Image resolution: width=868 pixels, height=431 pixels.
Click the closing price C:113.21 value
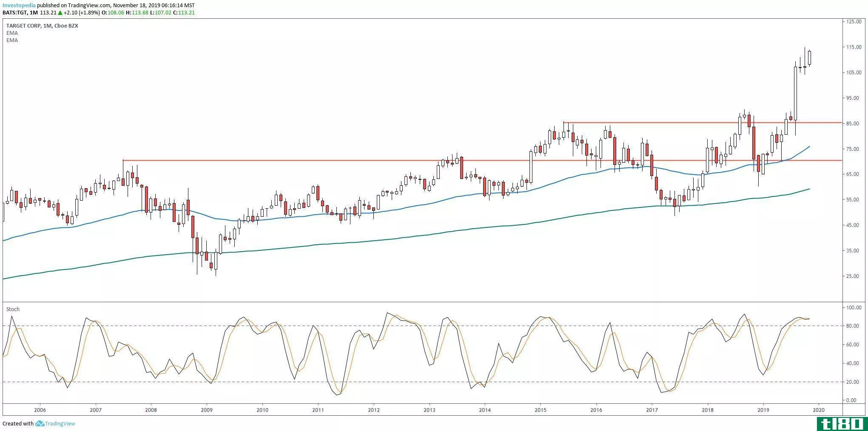[x=185, y=12]
